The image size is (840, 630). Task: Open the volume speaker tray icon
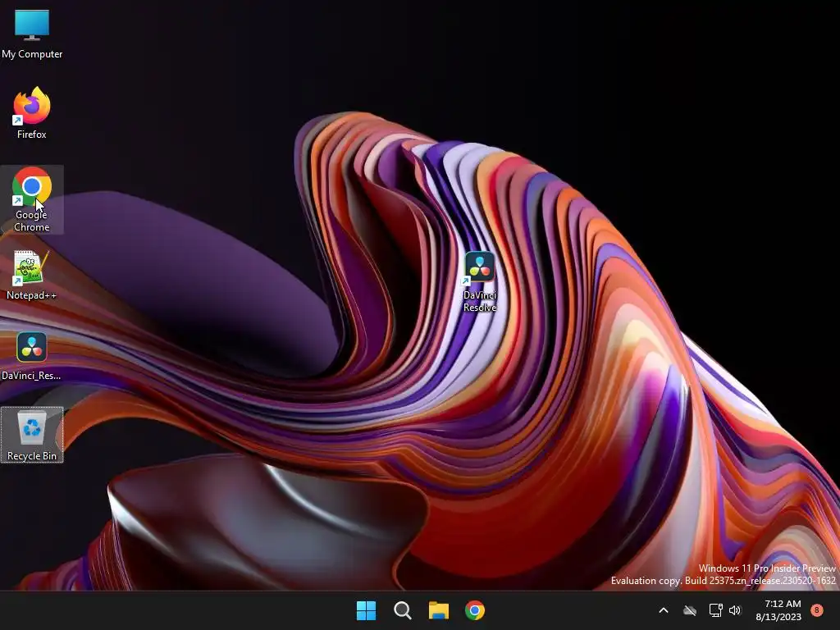coord(735,610)
